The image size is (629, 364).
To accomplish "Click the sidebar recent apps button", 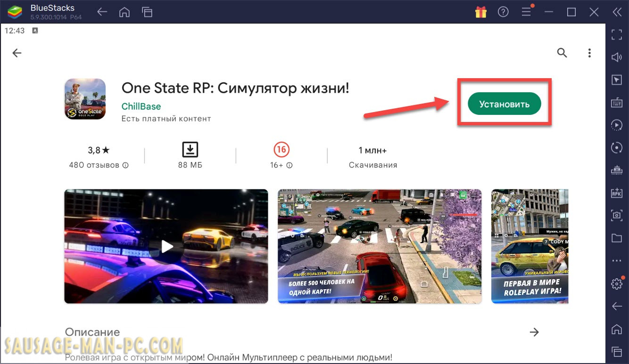I will pos(616,351).
